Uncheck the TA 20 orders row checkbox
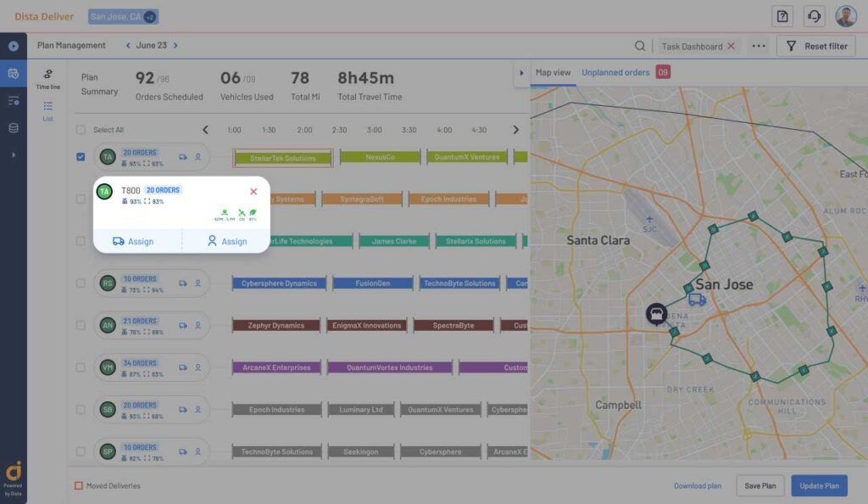868x504 pixels. [81, 157]
